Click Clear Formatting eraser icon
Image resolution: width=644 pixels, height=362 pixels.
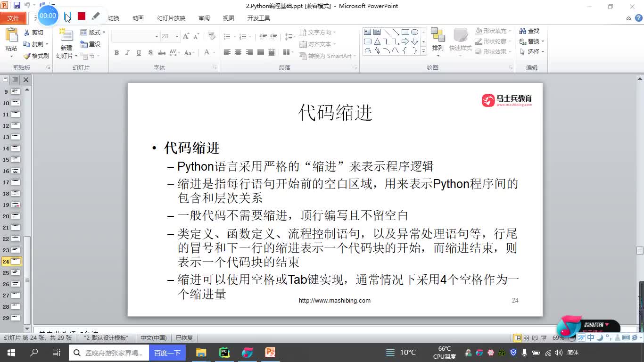[212, 36]
